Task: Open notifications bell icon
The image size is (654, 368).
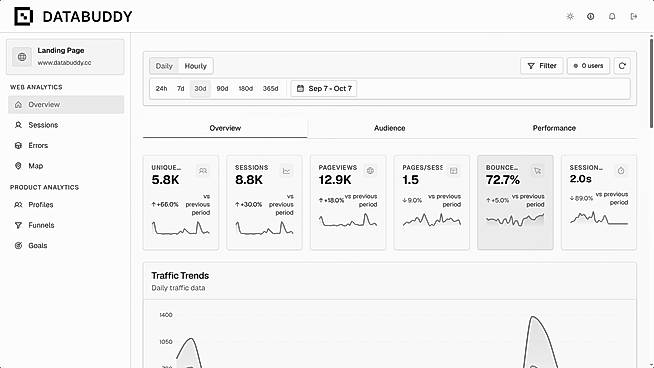Action: pos(612,17)
